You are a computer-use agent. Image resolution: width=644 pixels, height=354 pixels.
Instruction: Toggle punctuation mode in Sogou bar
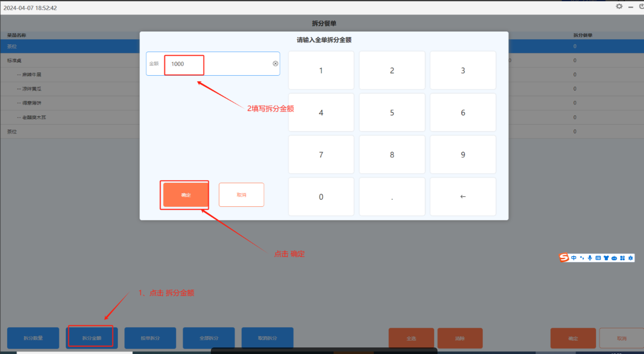(582, 258)
